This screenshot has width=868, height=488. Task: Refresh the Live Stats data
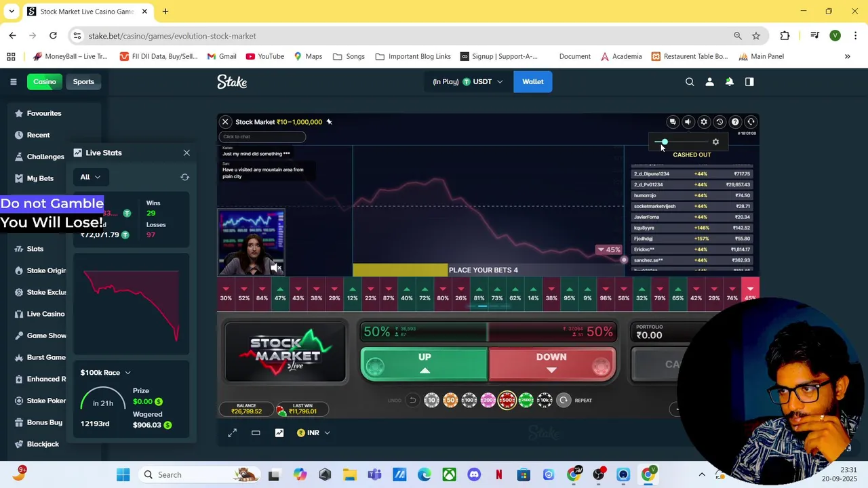point(184,177)
